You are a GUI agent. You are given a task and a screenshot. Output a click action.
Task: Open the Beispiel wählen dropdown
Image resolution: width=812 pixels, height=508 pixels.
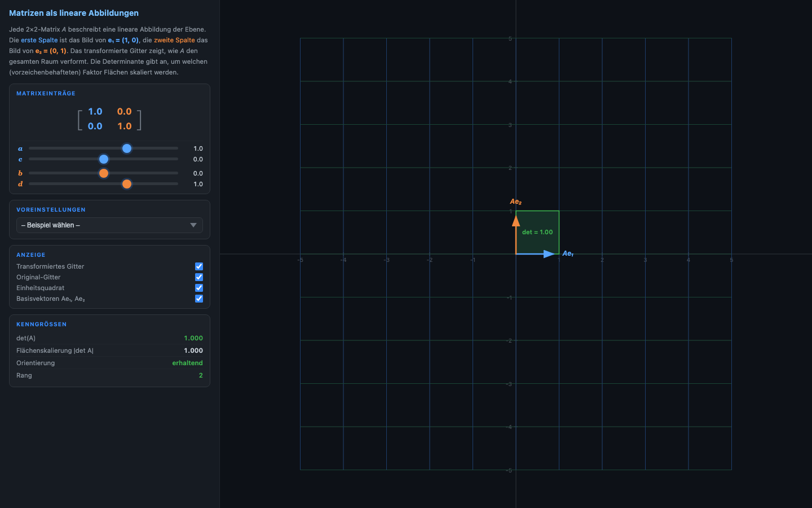109,225
